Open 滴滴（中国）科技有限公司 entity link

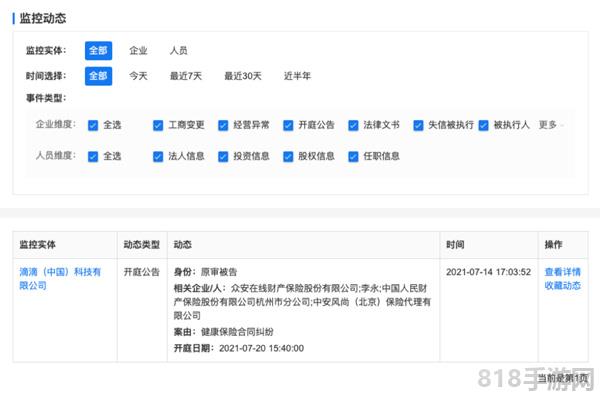pos(60,279)
